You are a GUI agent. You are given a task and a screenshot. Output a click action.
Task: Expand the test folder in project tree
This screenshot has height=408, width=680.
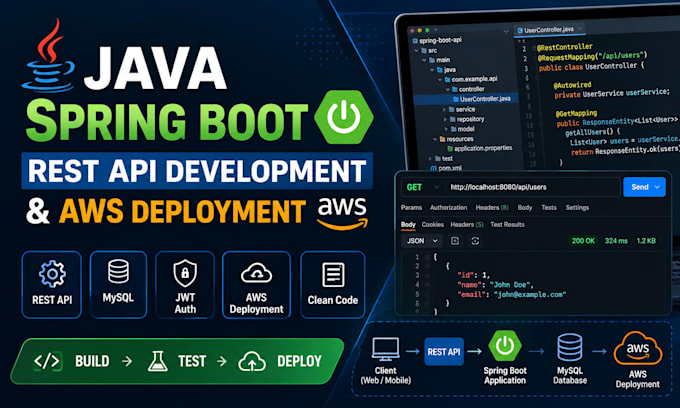[x=430, y=159]
